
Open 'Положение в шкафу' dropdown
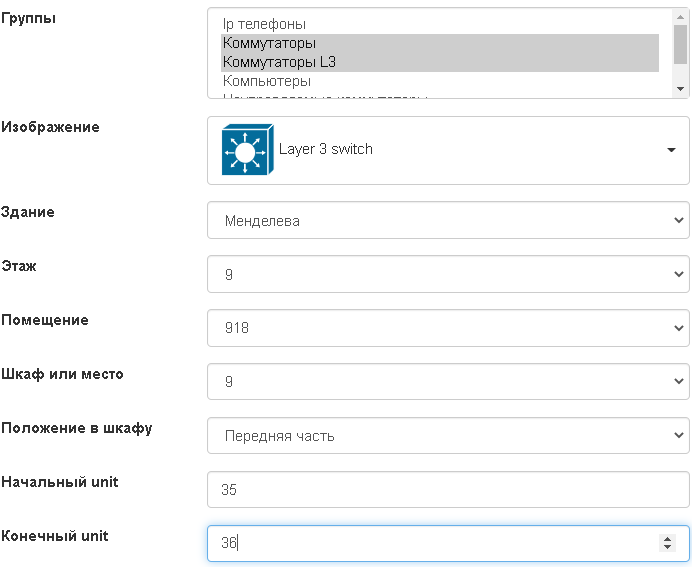click(448, 435)
